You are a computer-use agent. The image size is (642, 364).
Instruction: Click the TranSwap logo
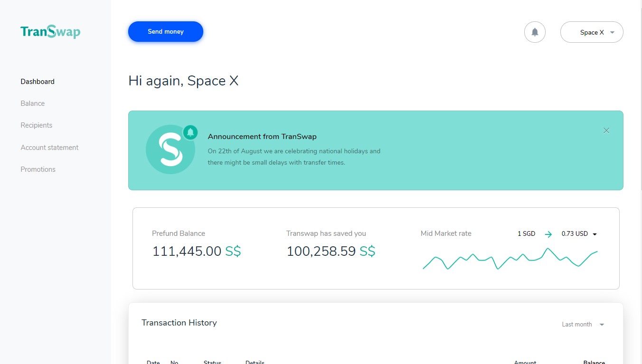[x=50, y=32]
